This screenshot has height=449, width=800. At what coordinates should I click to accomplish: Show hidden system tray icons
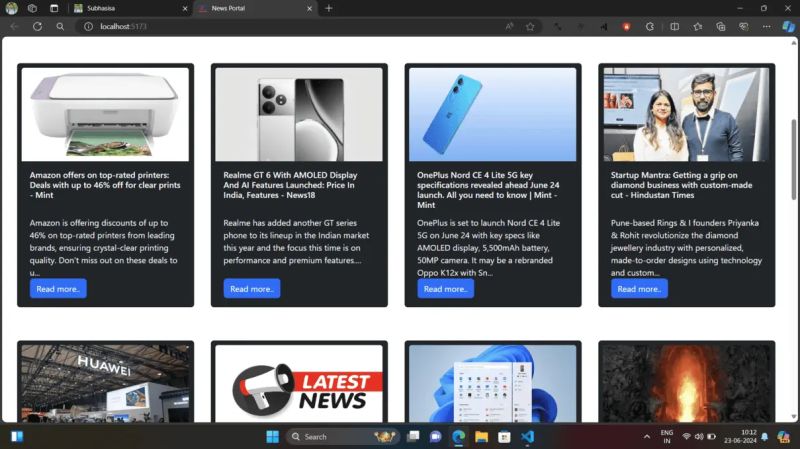[x=646, y=437]
